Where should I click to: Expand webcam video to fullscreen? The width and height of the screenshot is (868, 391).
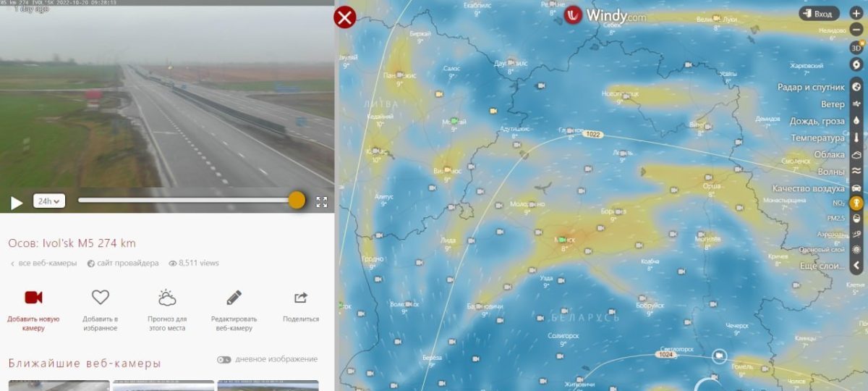coord(322,202)
